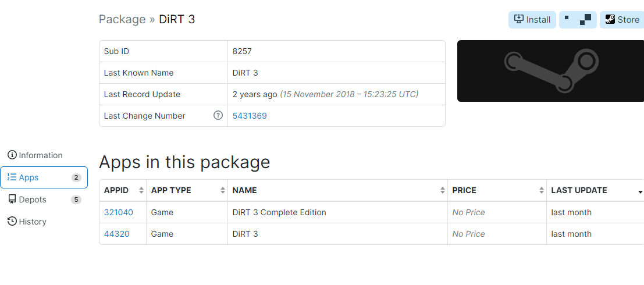Select the Information sidebar icon
The image size is (644, 285).
pyautogui.click(x=12, y=155)
